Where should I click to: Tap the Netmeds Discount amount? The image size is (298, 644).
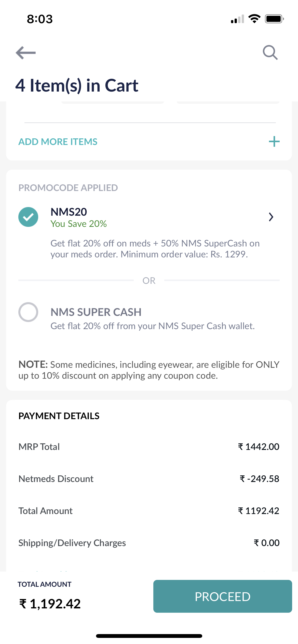point(259,479)
